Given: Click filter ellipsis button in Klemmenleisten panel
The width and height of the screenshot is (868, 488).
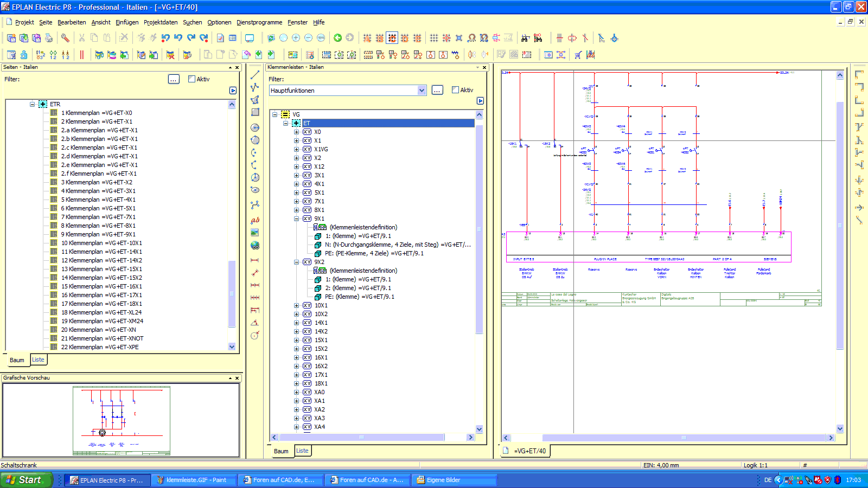Looking at the screenshot, I should (437, 90).
